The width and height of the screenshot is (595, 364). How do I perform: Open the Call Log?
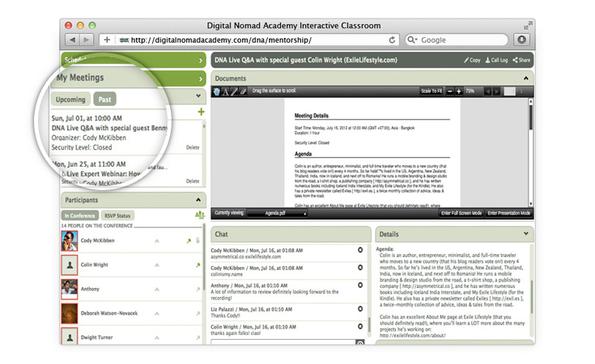point(496,60)
